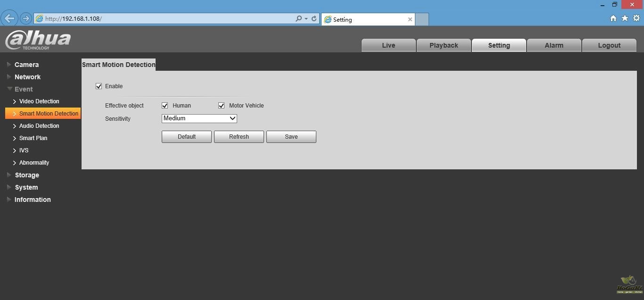644x300 pixels.
Task: Click the address bar search magnifier icon
Action: [298, 19]
